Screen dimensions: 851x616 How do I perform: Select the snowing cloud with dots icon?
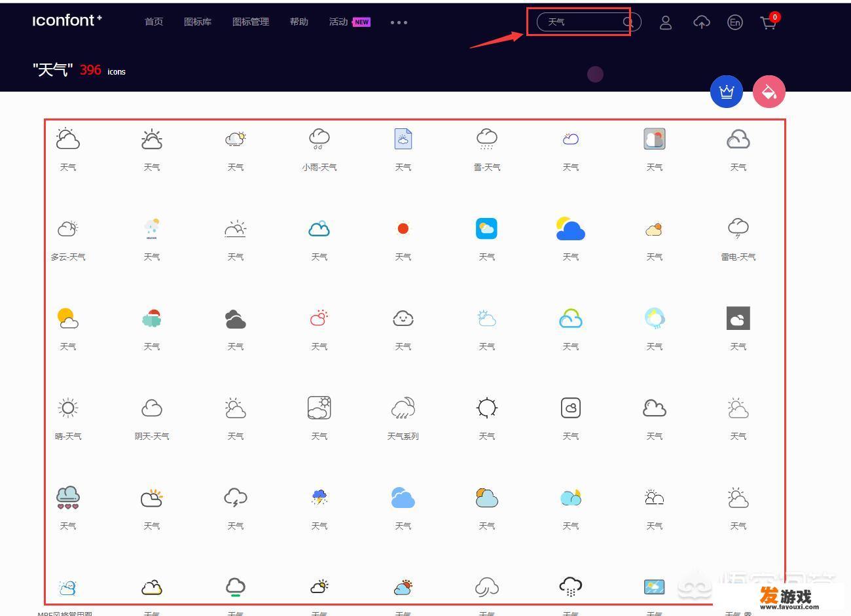[571, 587]
